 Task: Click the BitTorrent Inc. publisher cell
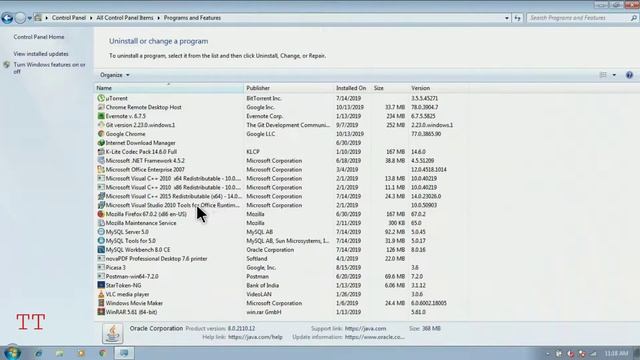(264, 98)
